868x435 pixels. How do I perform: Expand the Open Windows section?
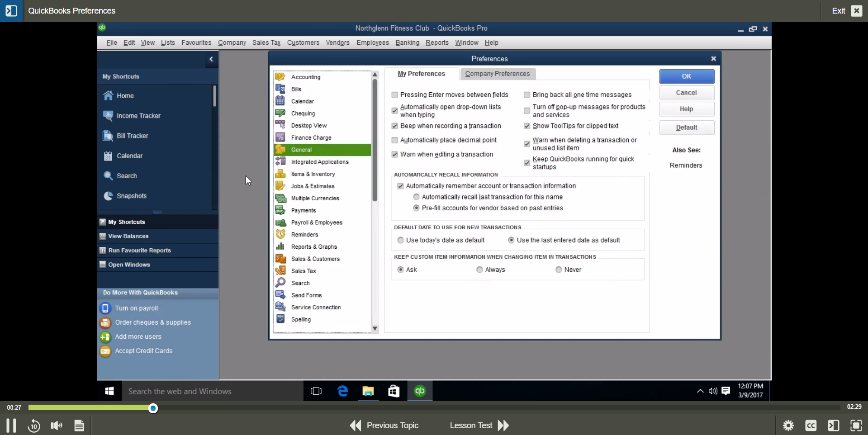[128, 264]
